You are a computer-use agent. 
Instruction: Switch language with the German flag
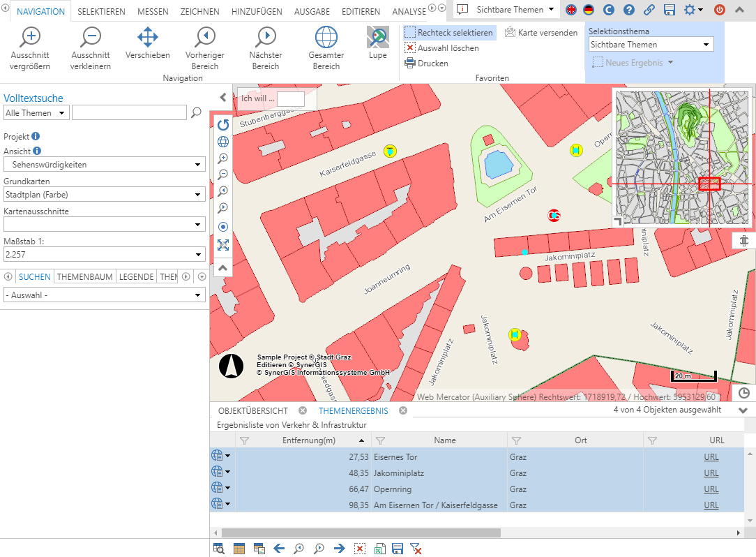pyautogui.click(x=589, y=10)
